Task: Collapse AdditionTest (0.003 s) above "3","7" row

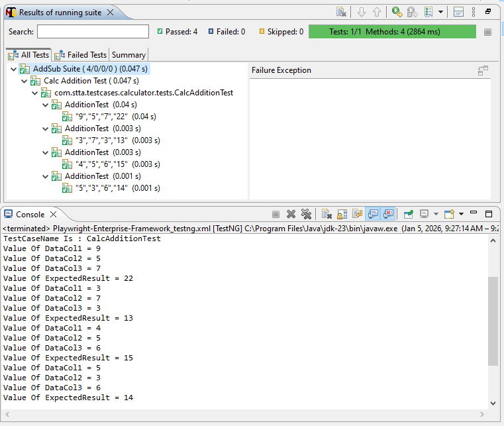Action: (45, 129)
